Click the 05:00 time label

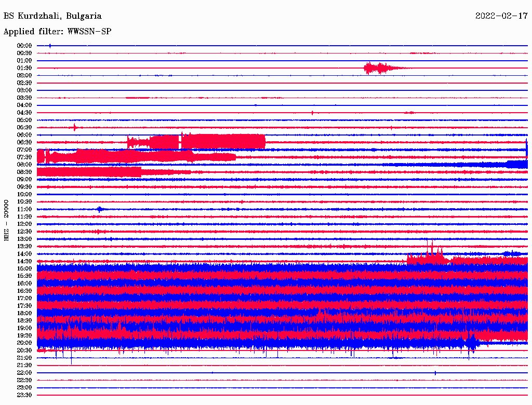pos(24,120)
